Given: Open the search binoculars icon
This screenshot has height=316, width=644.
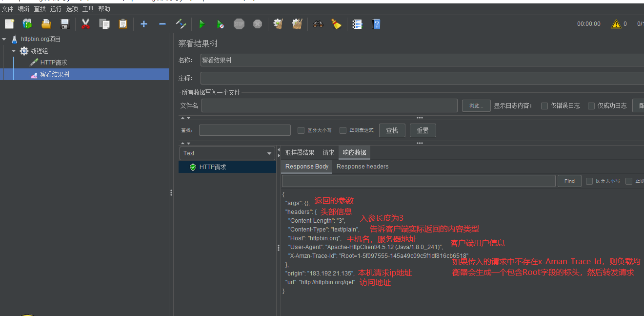Looking at the screenshot, I should [318, 23].
